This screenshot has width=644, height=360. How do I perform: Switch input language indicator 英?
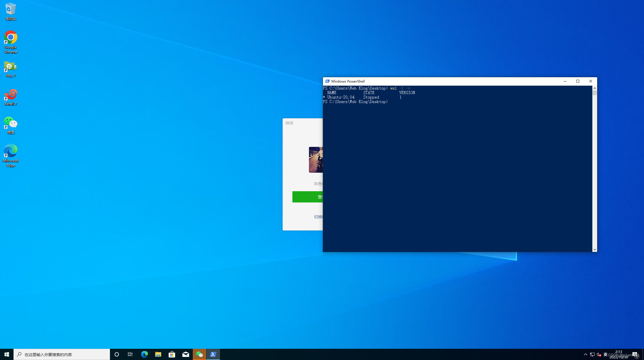(605, 354)
